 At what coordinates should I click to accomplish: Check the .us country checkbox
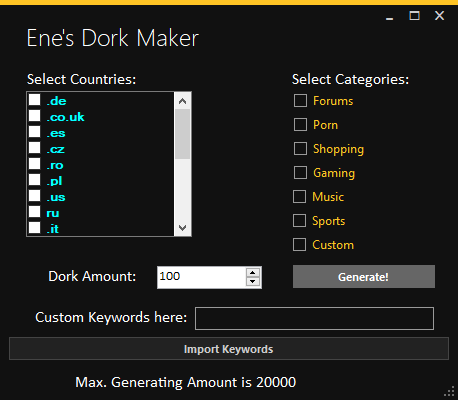coord(35,196)
